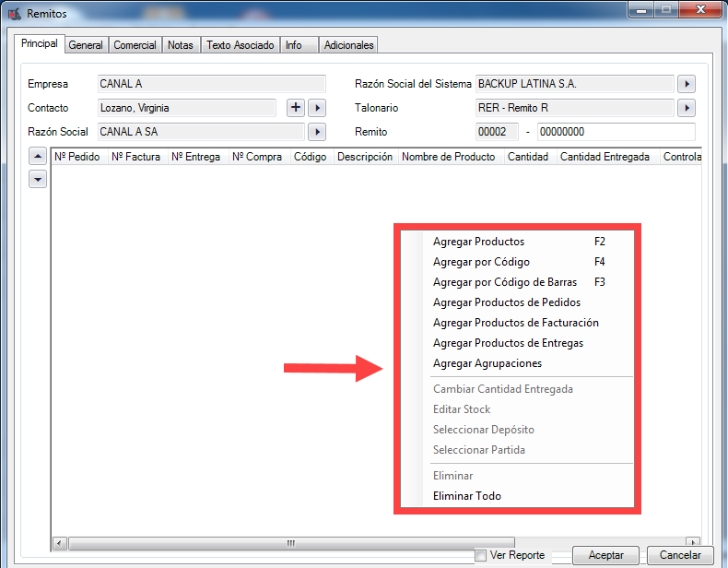
Task: Switch to the Principal tab
Action: (x=39, y=43)
